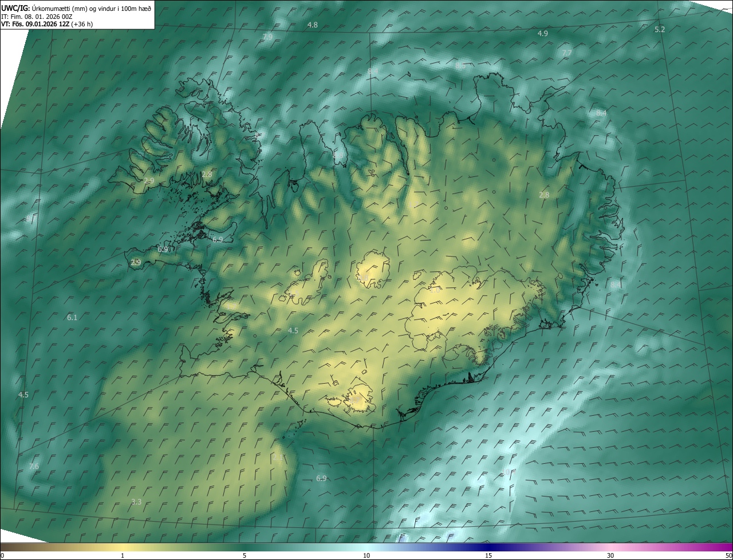Click the colorbar tick label 1
This screenshot has width=733, height=560.
point(123,556)
